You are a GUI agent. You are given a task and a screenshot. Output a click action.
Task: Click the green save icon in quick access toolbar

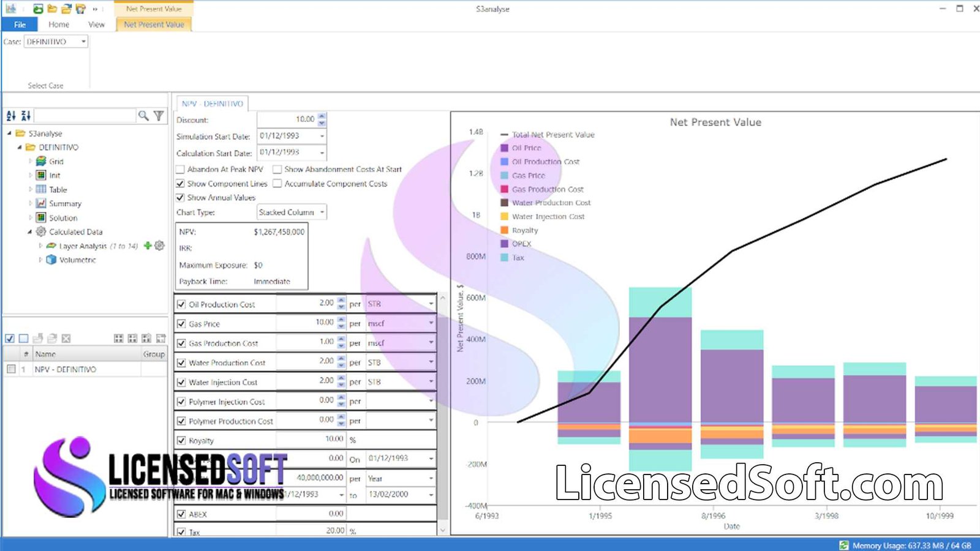38,9
